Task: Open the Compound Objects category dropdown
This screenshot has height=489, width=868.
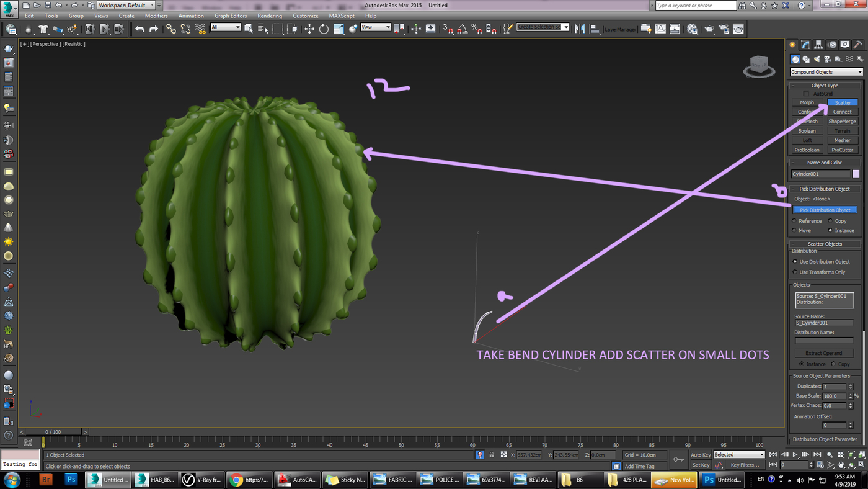Action: (826, 72)
